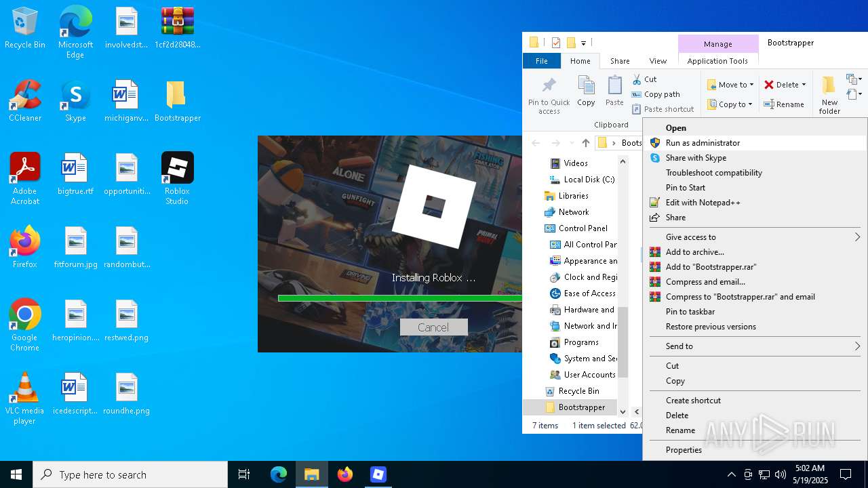Open Skype desktop shortcut
Image resolution: width=868 pixels, height=488 pixels.
(x=75, y=101)
